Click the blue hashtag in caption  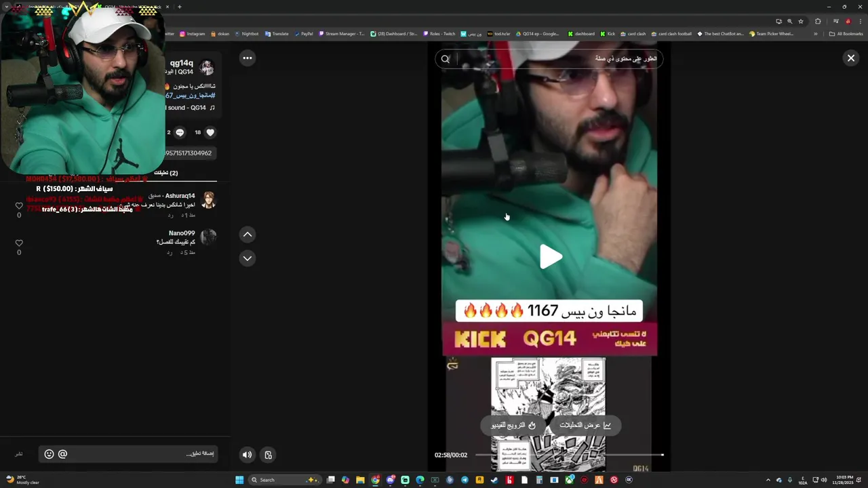click(x=190, y=96)
